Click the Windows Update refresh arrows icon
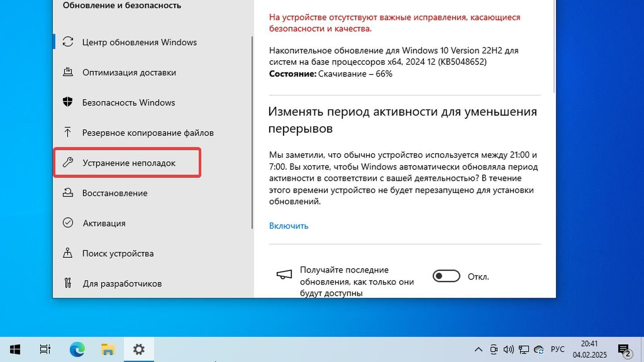Screen dimensions: 644x362 [x=68, y=42]
